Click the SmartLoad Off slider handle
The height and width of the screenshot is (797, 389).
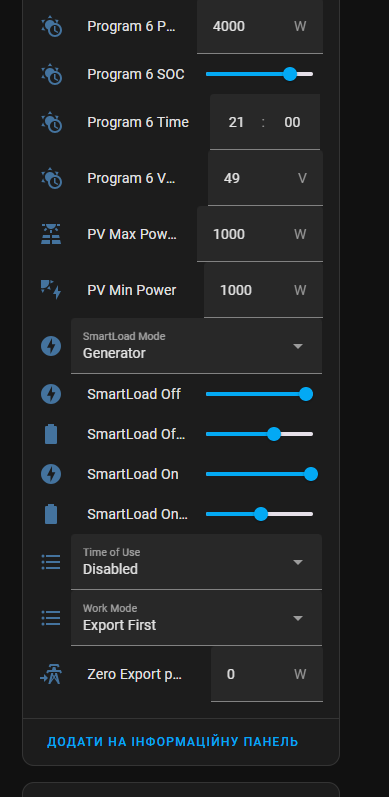coord(306,394)
